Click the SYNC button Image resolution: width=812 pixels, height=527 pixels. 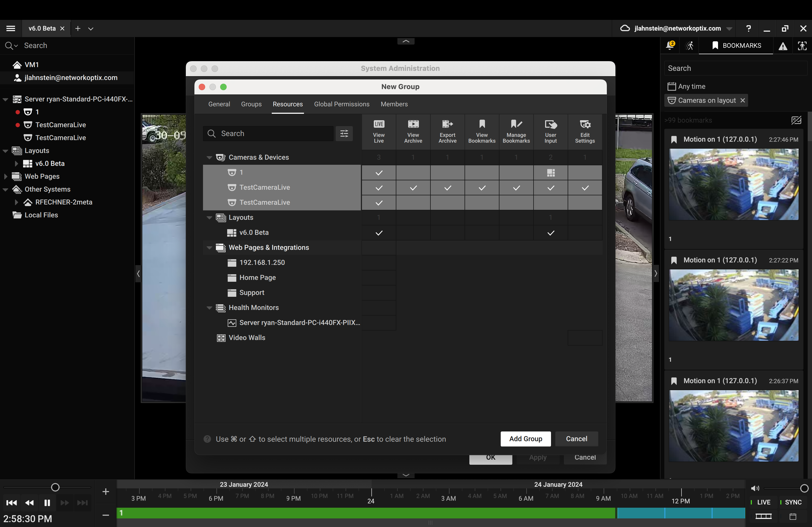pyautogui.click(x=791, y=502)
